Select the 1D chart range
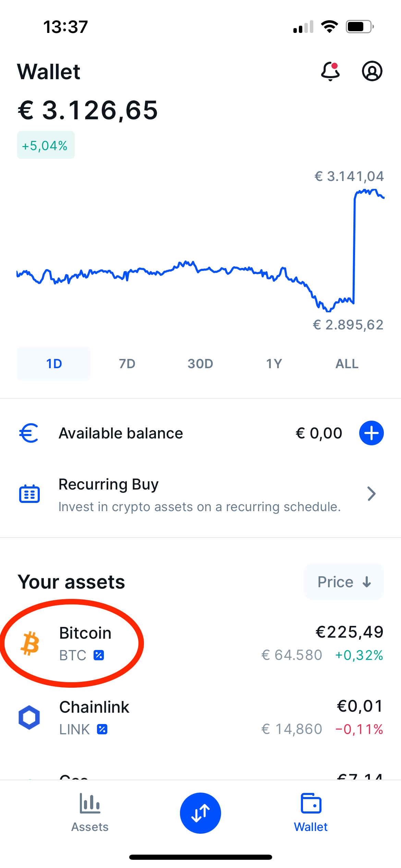Screen dimensions: 401x868 click(54, 364)
